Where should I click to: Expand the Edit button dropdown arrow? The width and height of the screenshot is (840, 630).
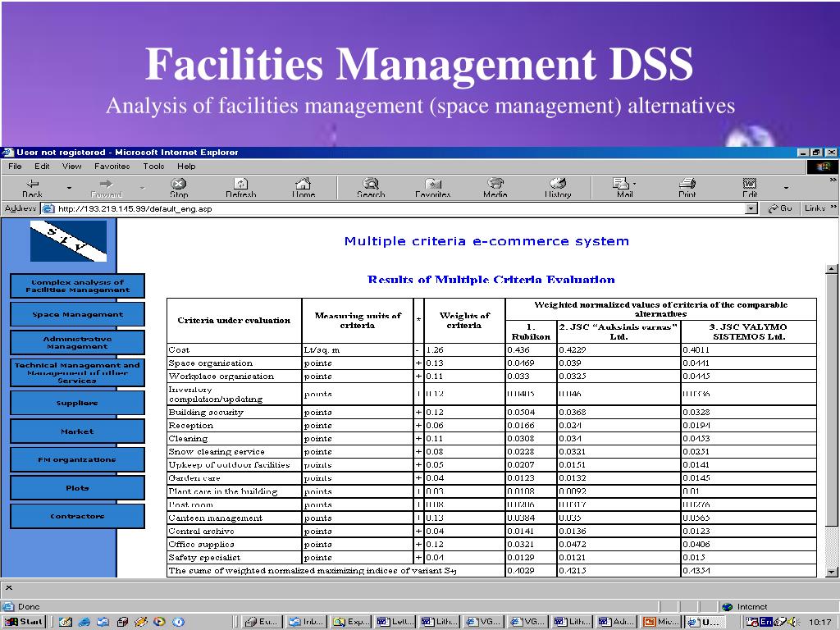coord(786,188)
